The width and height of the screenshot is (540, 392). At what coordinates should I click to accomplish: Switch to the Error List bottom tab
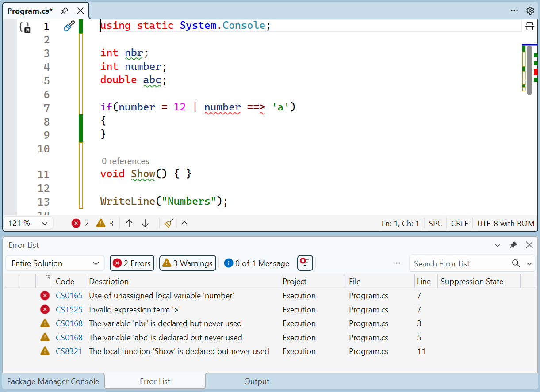click(155, 381)
